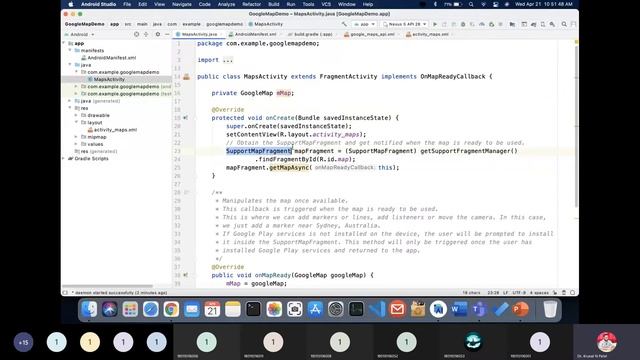Click the Expand All icon in Project panel
The image size is (640, 360).
pos(146,34)
